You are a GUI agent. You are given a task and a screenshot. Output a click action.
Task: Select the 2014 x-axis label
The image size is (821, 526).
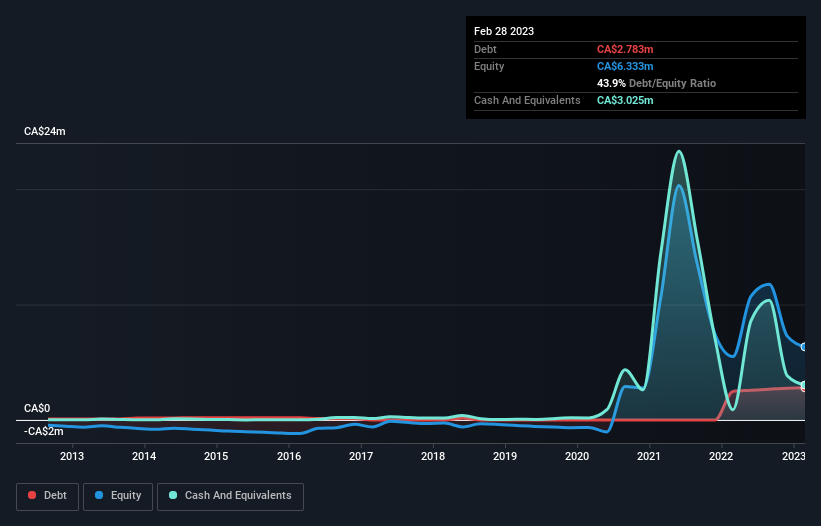point(144,456)
